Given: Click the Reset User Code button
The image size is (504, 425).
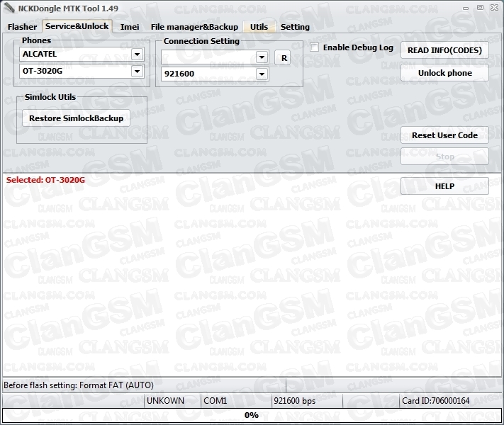Looking at the screenshot, I should click(444, 135).
